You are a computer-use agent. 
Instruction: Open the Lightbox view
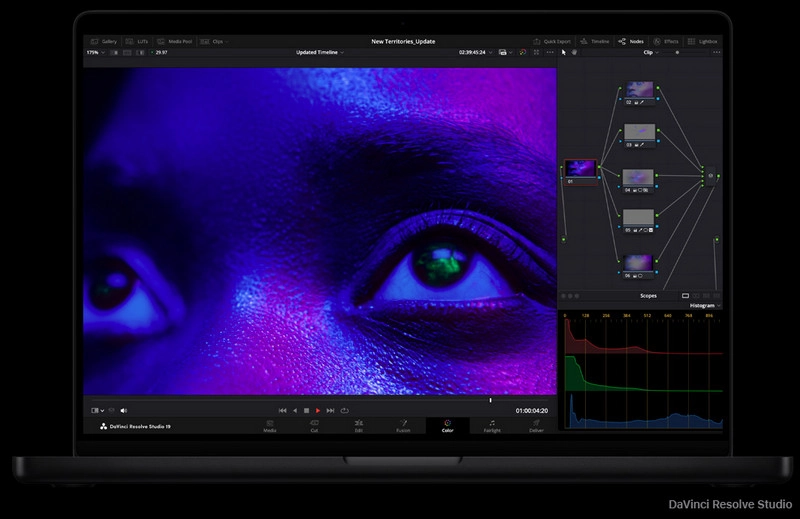[704, 41]
